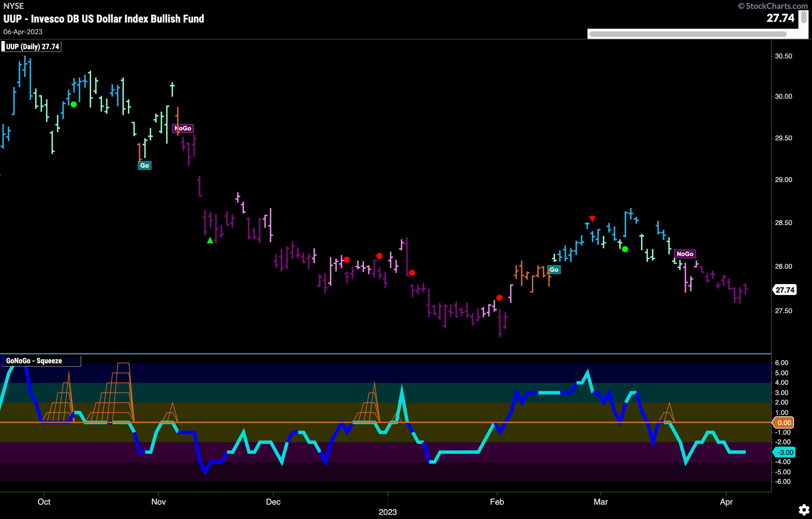Click the horizontal scrollbar thumb at top right
Screen dimensions: 812x519
click(x=687, y=34)
